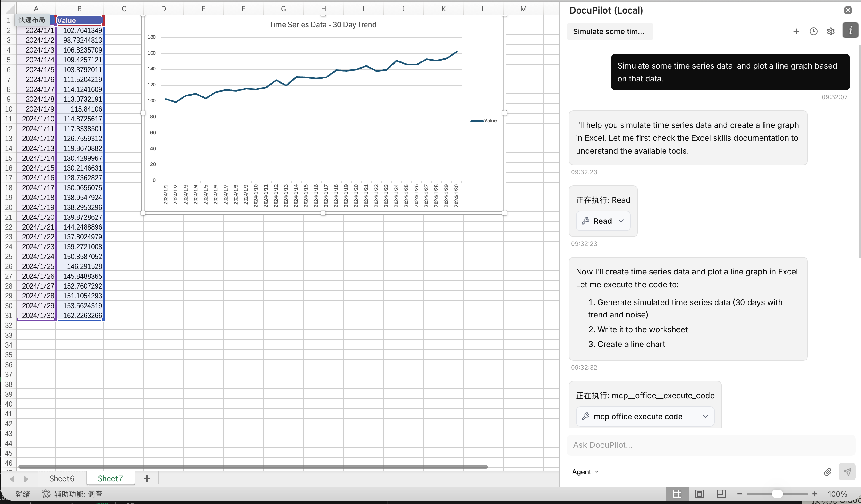Click the attach file paperclip icon

point(827,472)
